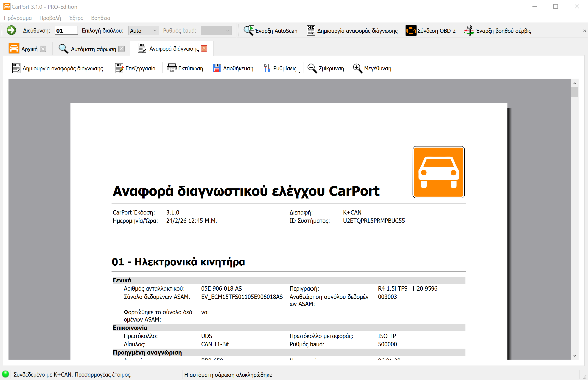588x380 pixels.
Task: Click the green go arrow icon
Action: pyautogui.click(x=11, y=30)
